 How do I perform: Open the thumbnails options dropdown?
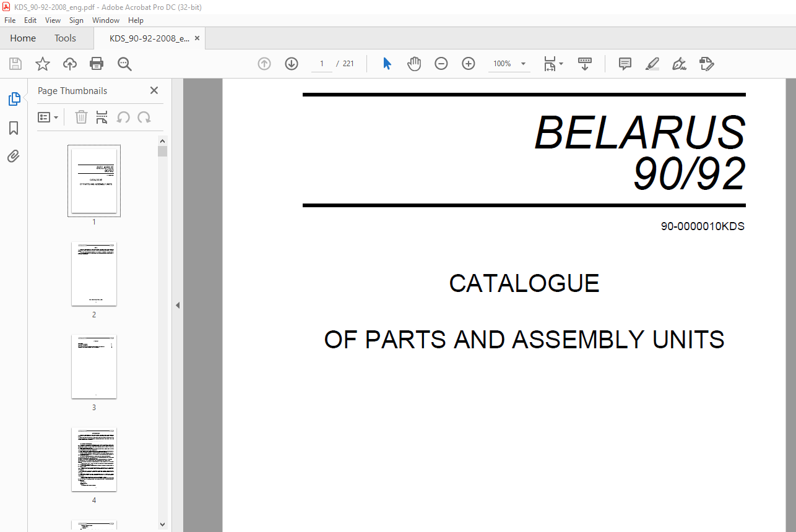(x=48, y=117)
